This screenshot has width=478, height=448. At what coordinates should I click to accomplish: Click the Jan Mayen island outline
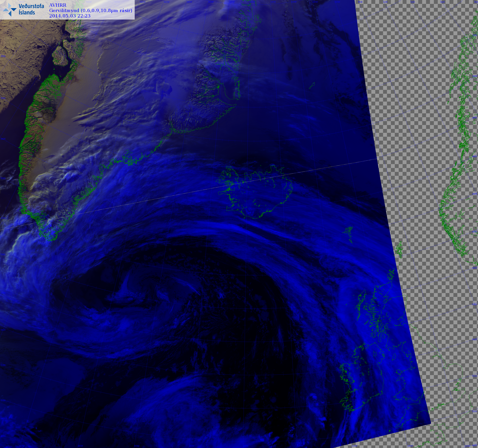312,85
